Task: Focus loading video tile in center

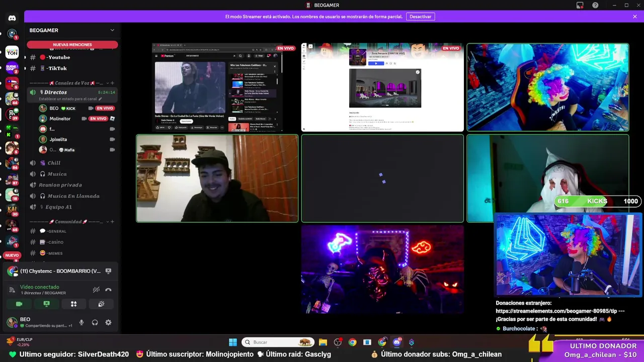Action: click(x=382, y=178)
